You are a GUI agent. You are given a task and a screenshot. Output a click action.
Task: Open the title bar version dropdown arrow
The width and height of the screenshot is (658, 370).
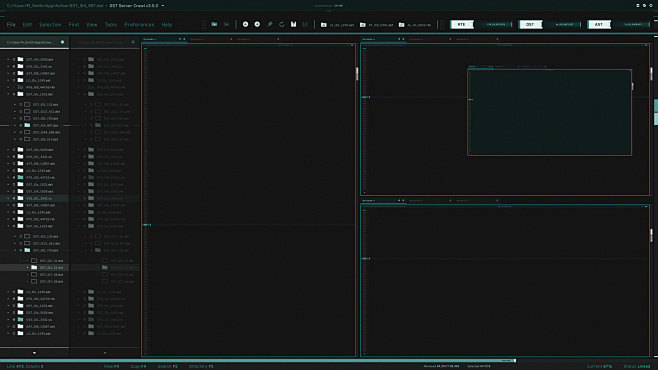tap(163, 6)
